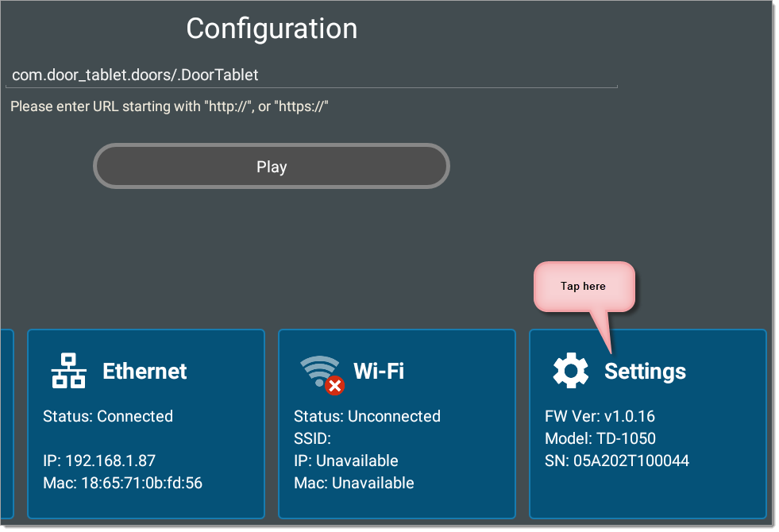Screen dimensions: 779x532
Task: Open the Ethernet panel title
Action: point(145,371)
